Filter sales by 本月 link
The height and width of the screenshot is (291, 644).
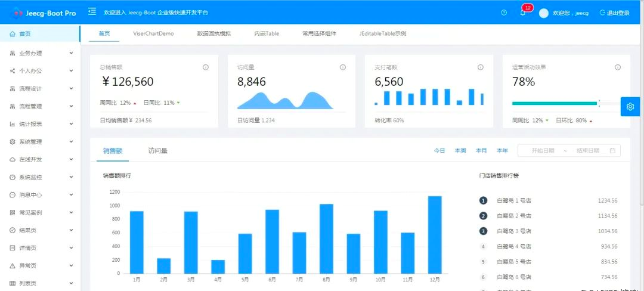click(x=481, y=151)
